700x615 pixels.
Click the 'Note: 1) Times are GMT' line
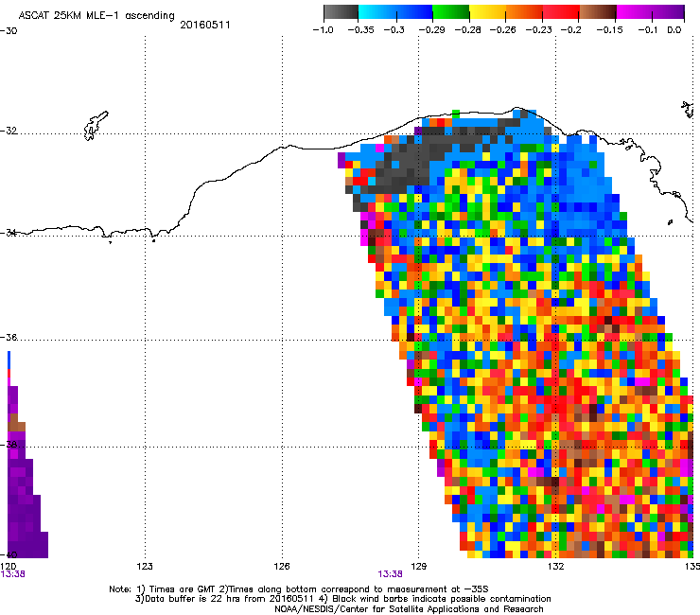point(299,589)
